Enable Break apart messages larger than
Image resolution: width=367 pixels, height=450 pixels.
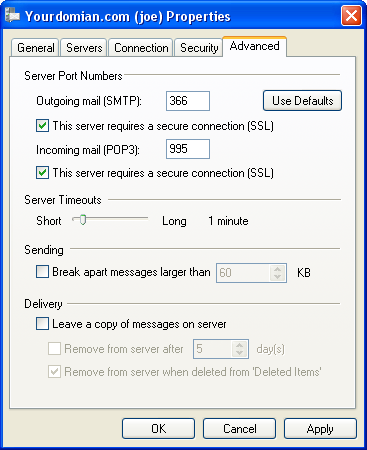(42, 272)
